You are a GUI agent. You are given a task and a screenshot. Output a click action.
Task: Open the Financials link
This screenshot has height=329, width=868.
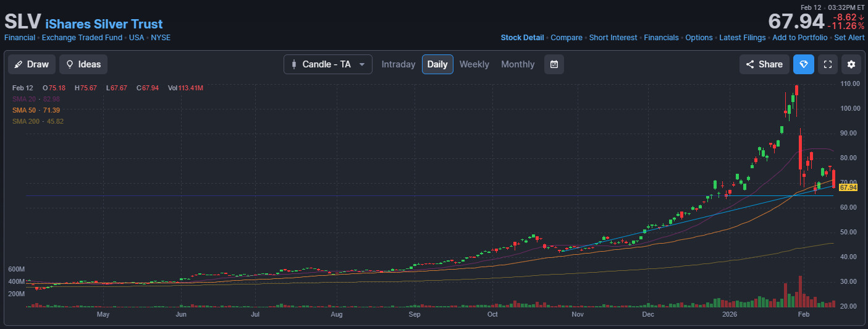[661, 38]
